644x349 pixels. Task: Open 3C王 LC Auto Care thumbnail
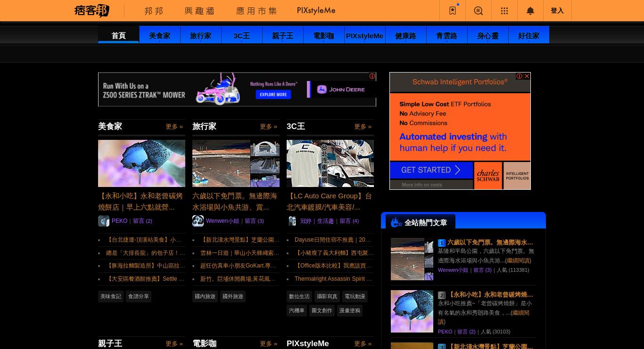click(x=330, y=163)
